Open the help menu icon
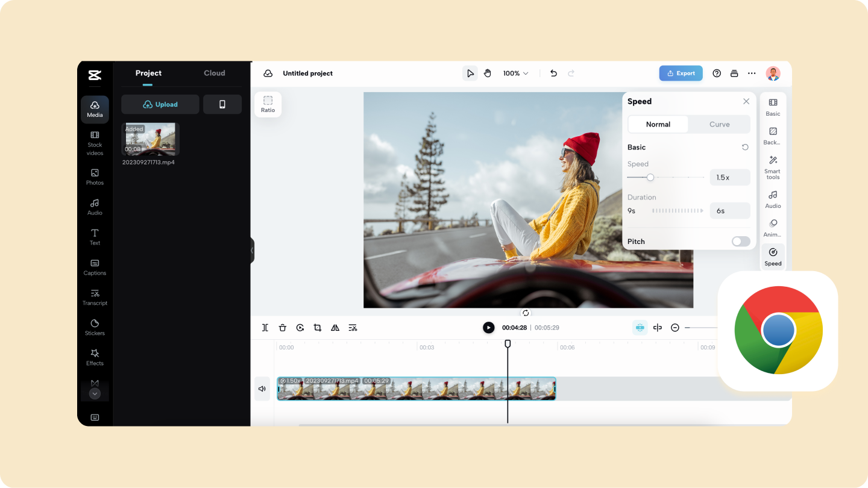868x488 pixels. click(x=717, y=74)
